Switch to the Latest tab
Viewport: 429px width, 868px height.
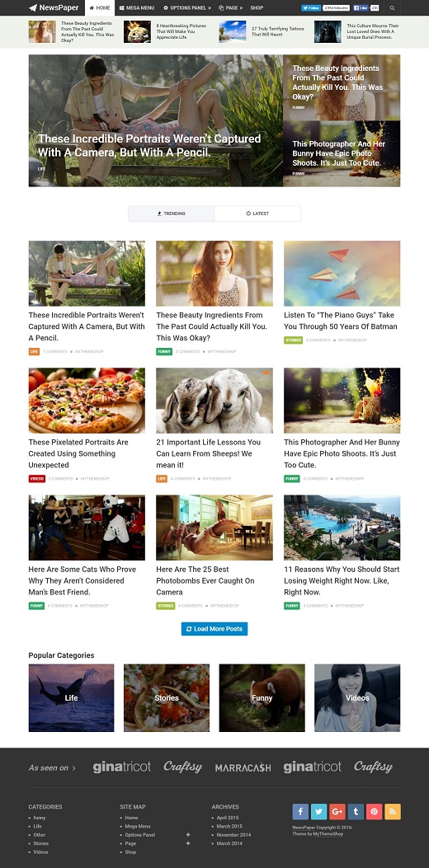257,213
